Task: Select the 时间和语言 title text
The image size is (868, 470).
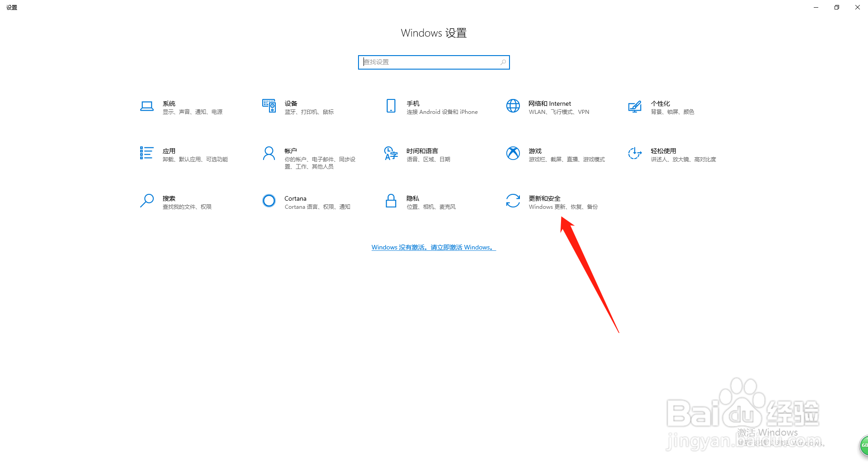Action: tap(422, 151)
